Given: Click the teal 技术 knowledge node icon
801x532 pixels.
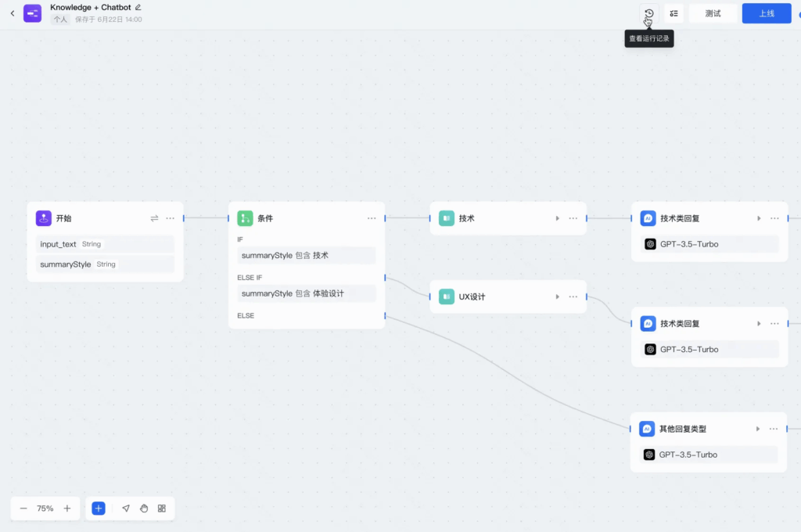Looking at the screenshot, I should pyautogui.click(x=447, y=218).
